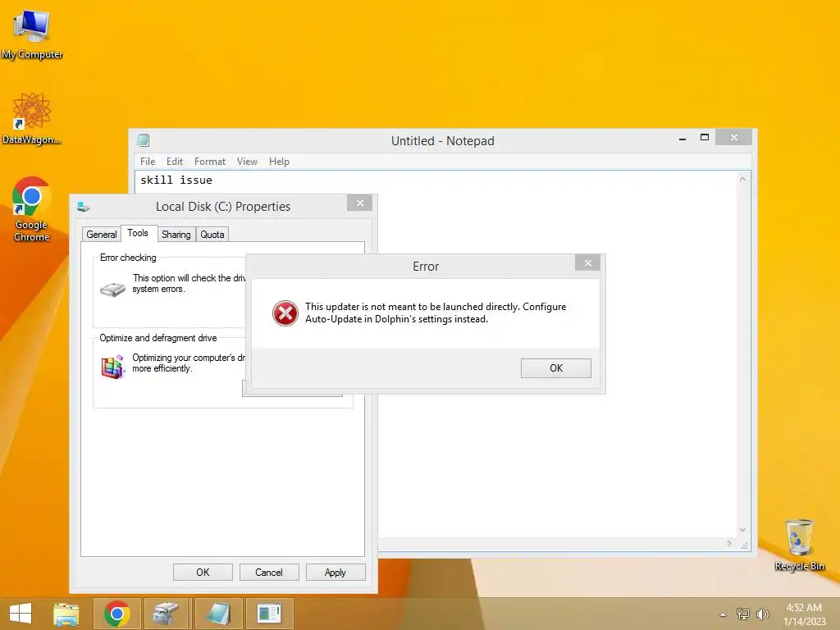840x630 pixels.
Task: Close the Error dialog
Action: point(587,262)
